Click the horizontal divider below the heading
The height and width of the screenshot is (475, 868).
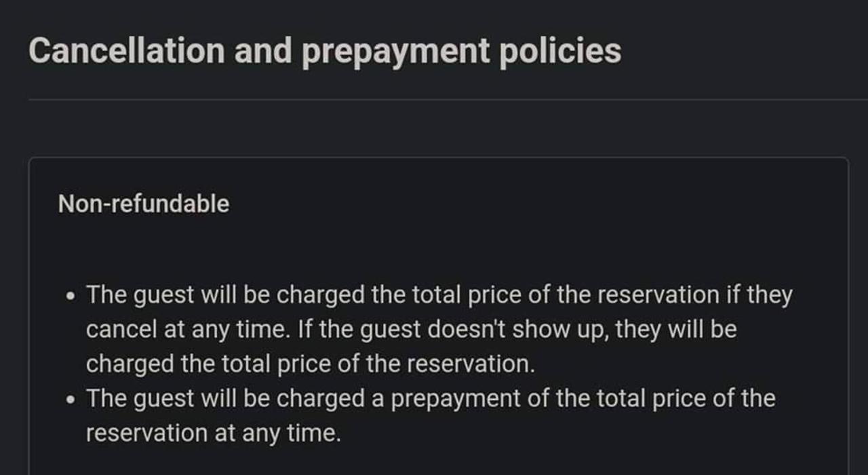(x=448, y=100)
